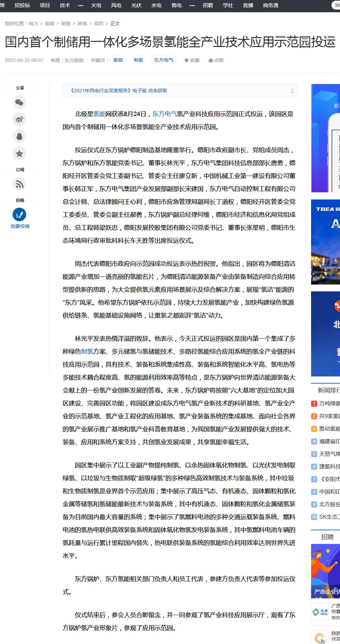Open the 新闻排行 section heading
The height and width of the screenshot is (644, 340).
(329, 390)
